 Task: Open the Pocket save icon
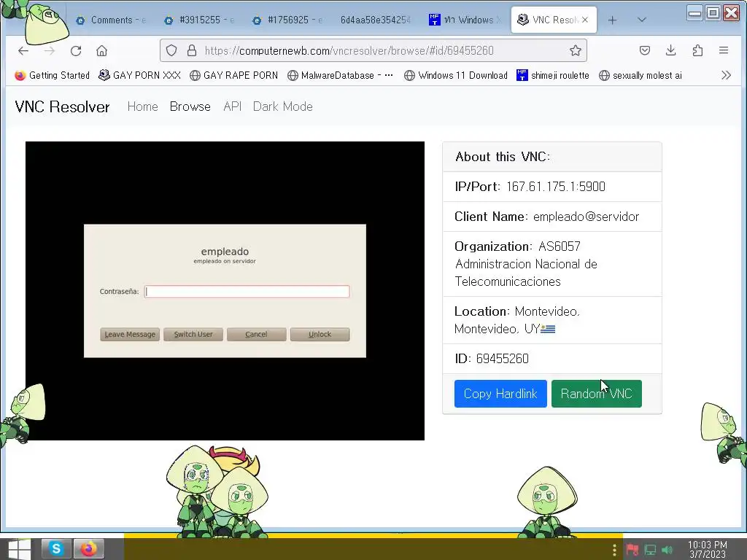pos(645,50)
